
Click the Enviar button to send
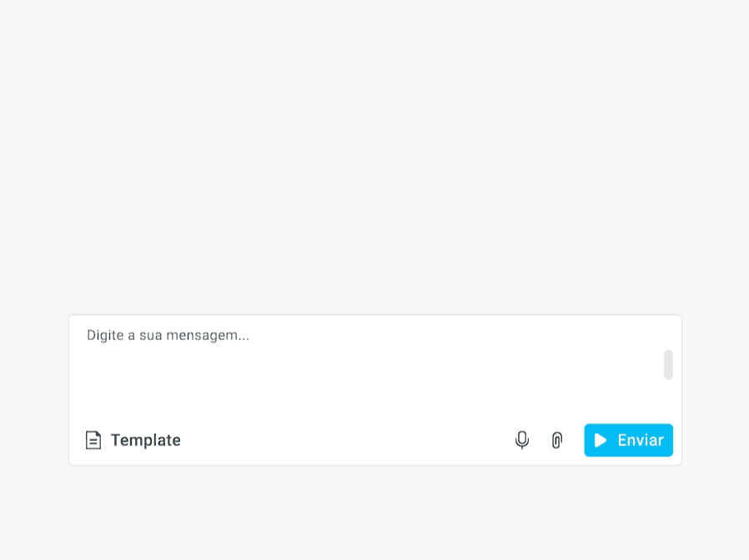tap(628, 440)
